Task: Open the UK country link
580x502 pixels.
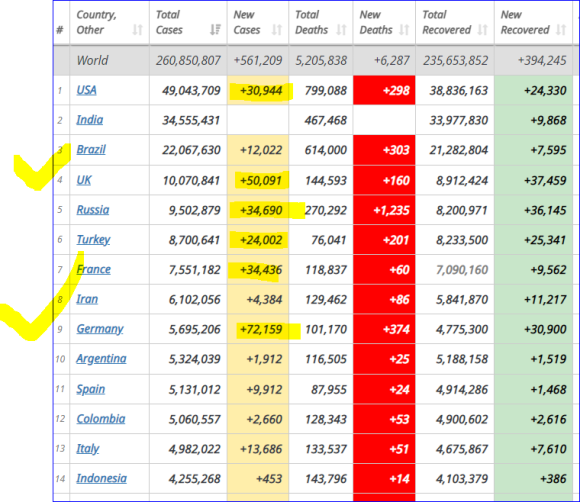Action: click(x=84, y=180)
